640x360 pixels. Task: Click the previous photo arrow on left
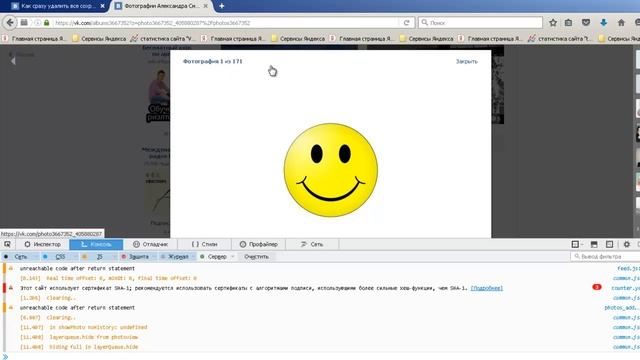(x=13, y=61)
